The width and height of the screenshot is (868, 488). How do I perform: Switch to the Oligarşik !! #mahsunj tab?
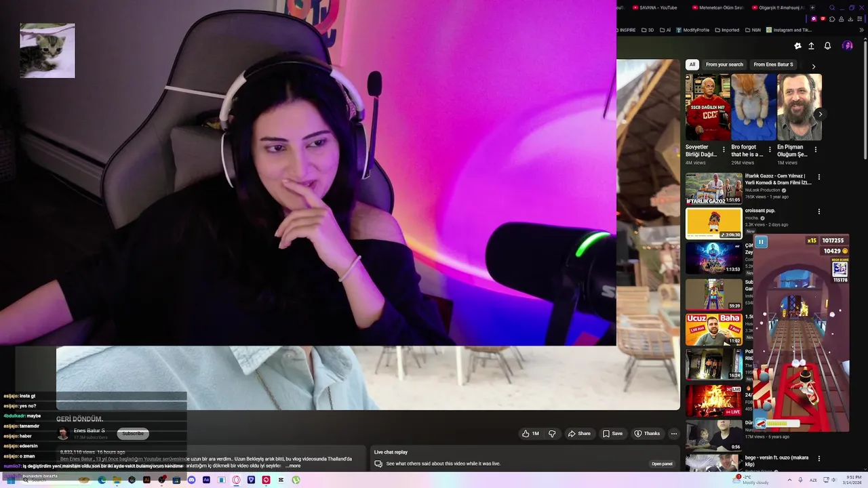777,7
